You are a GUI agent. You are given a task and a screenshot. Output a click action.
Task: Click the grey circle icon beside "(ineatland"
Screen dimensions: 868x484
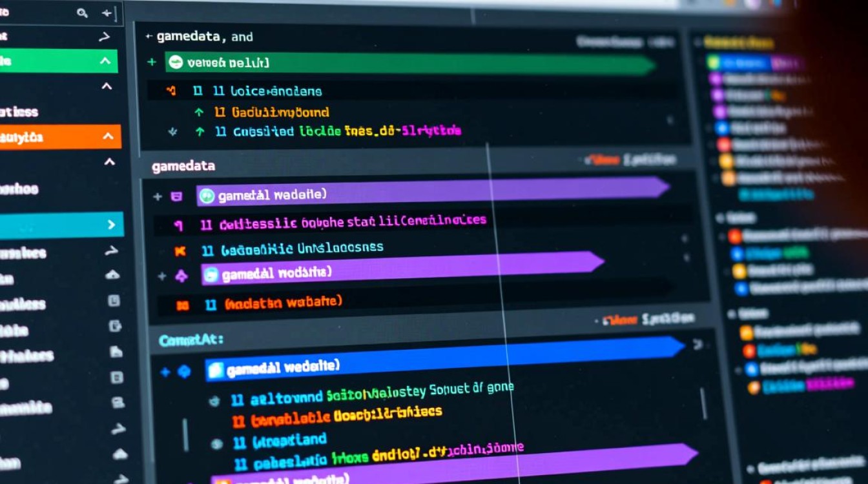click(x=218, y=444)
